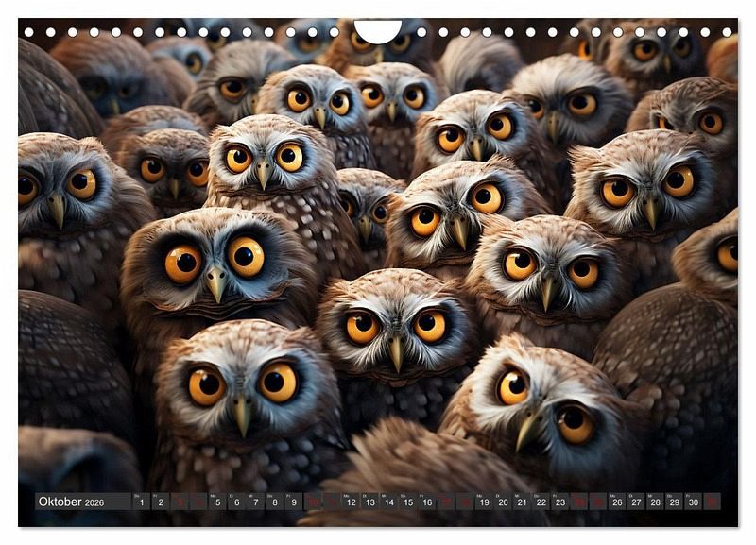Pick day 26 in the calendar strip
The image size is (756, 545).
coord(617,502)
